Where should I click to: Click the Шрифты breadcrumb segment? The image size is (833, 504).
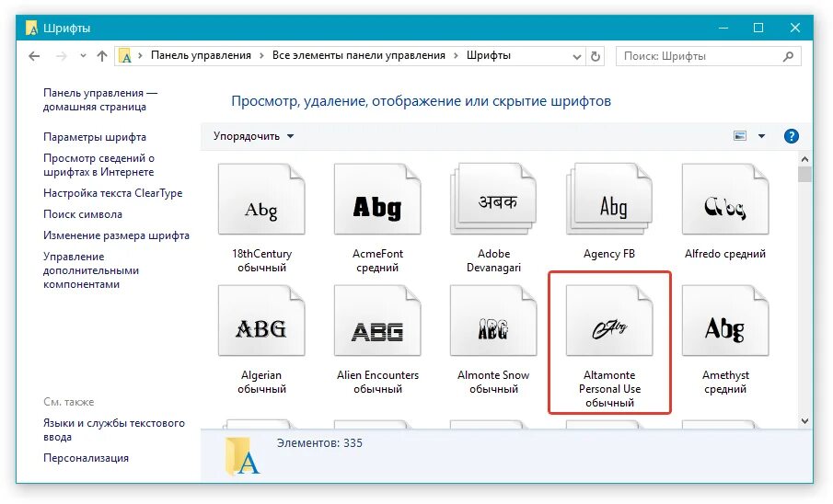point(488,55)
